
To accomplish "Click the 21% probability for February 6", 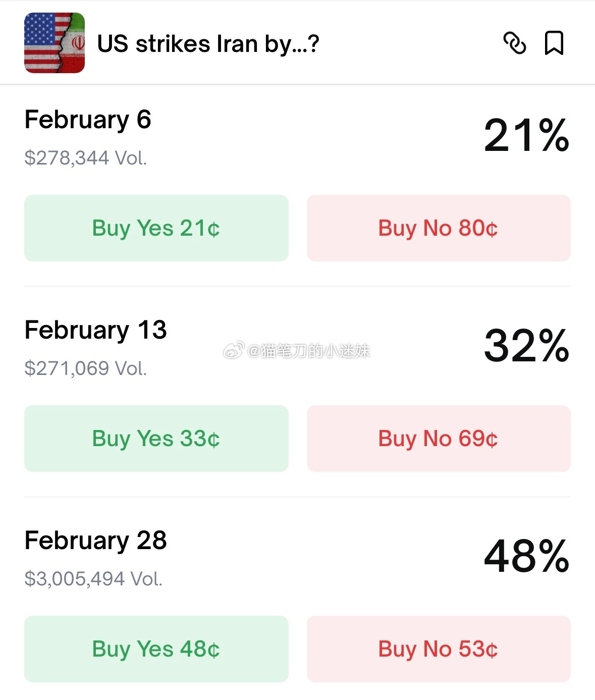I will click(x=526, y=135).
